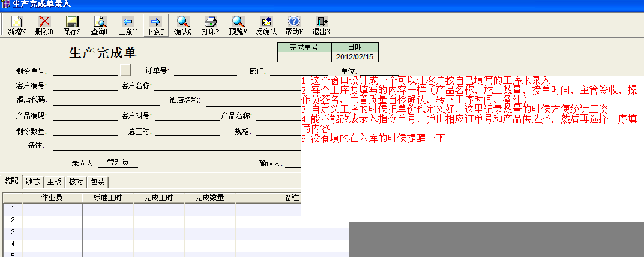Click the app icon in the title bar
Viewport: 644px width, 257px height.
(5, 4)
